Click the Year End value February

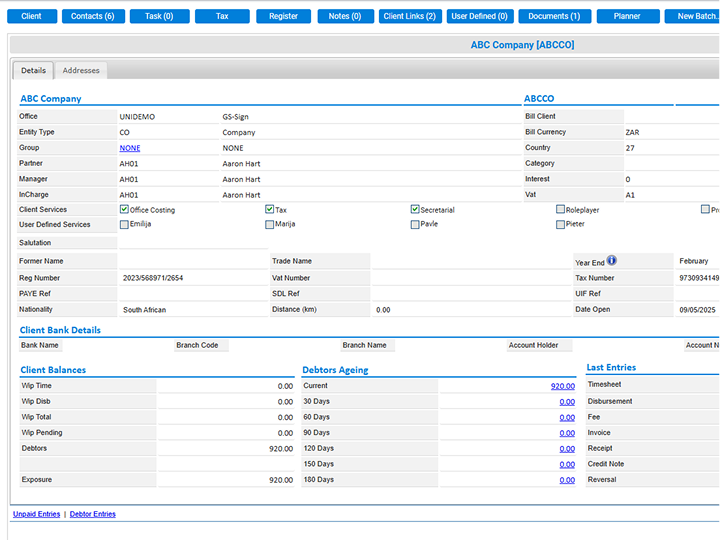693,261
